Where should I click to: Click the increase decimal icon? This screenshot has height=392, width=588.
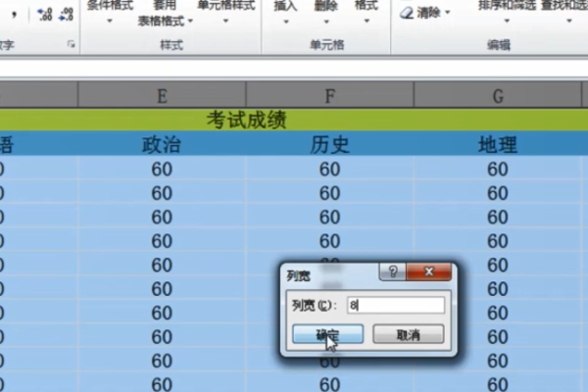click(45, 15)
